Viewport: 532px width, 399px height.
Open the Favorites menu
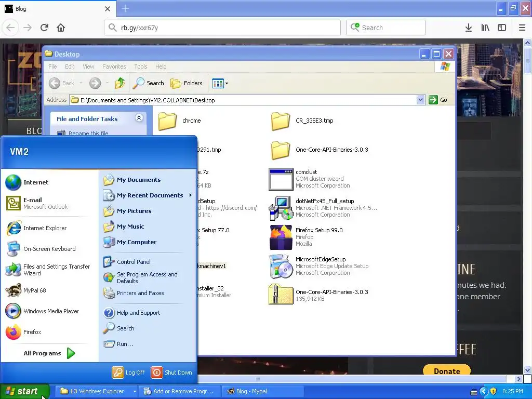coord(114,66)
